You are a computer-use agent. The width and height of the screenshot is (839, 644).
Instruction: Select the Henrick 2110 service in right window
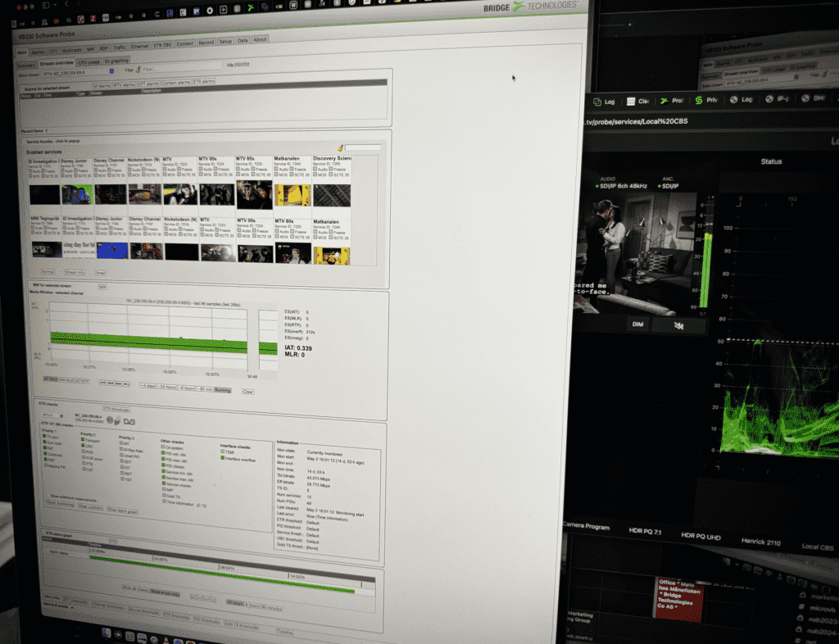(760, 542)
